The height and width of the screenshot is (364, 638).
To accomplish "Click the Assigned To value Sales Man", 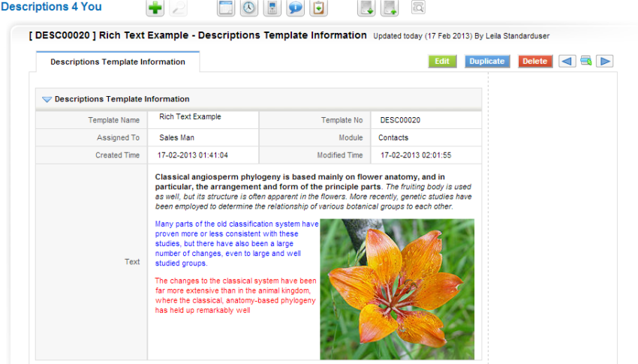I will point(176,138).
